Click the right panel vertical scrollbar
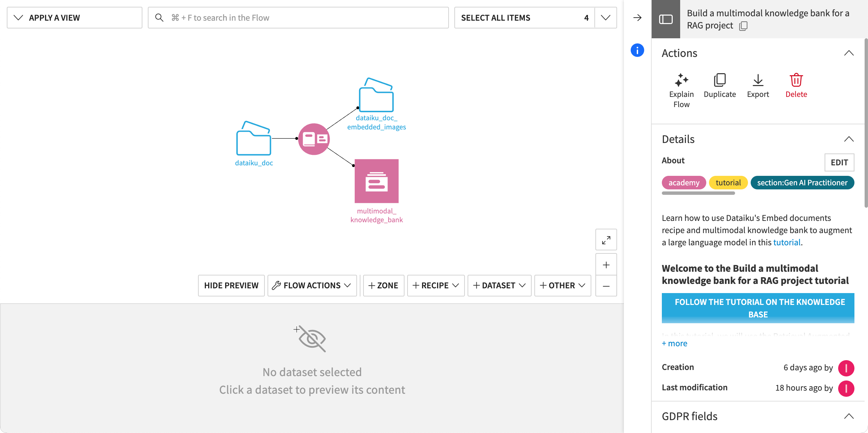This screenshot has height=433, width=868. [866, 123]
